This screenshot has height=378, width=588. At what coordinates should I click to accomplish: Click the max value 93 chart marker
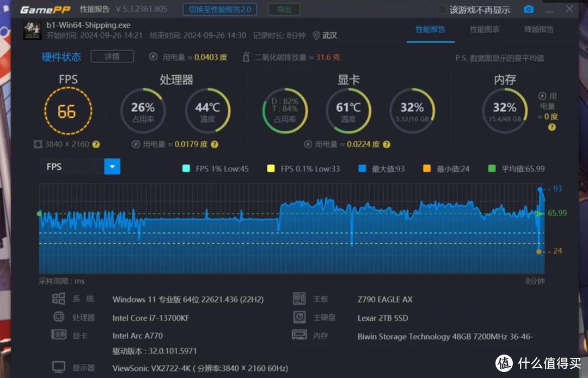[x=541, y=190]
